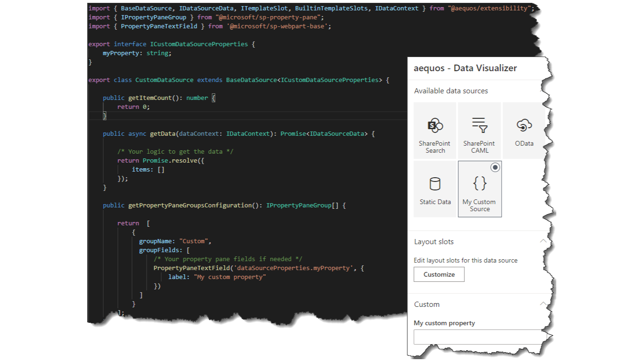This screenshot has height=362, width=644.
Task: Click the '/* Your logic to get the data */' comment
Action: (175, 151)
